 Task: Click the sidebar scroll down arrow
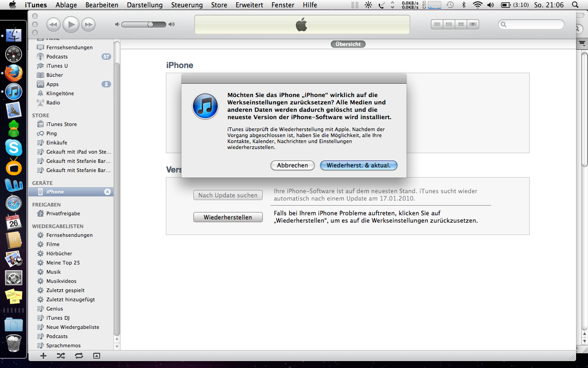point(117,346)
